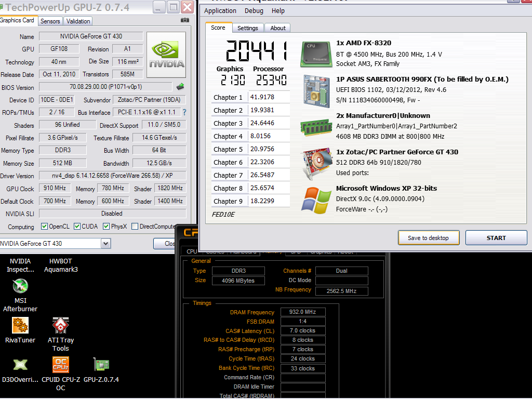Click the GPU Clock 910 MHz value
Viewport: 532px width, 399px height.
coord(55,188)
